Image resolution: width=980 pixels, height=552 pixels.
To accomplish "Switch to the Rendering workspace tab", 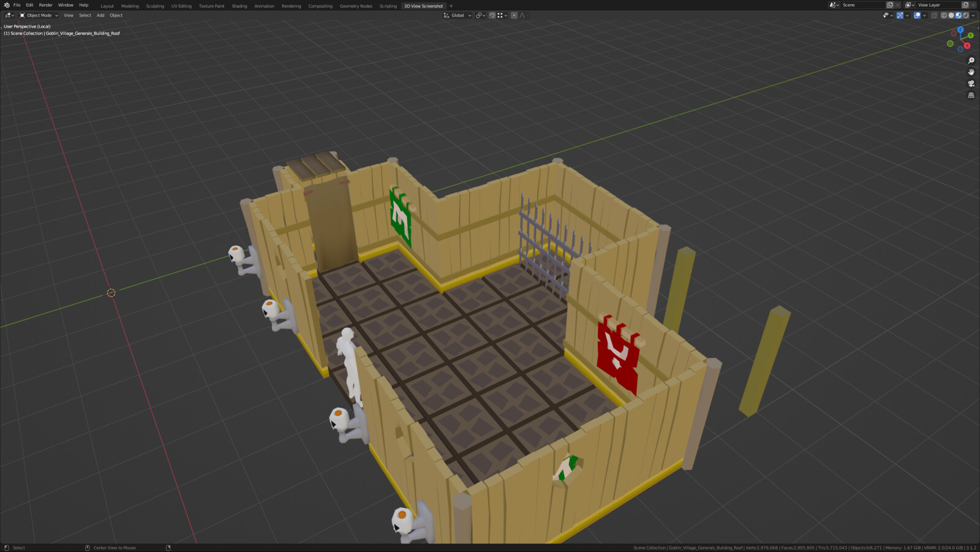I will [x=292, y=6].
